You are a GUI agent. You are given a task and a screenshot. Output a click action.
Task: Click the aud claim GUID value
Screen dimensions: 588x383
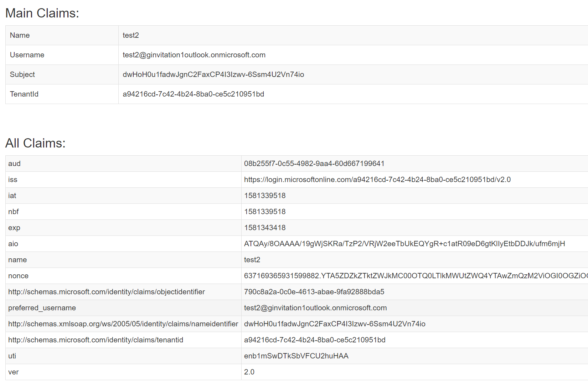314,164
